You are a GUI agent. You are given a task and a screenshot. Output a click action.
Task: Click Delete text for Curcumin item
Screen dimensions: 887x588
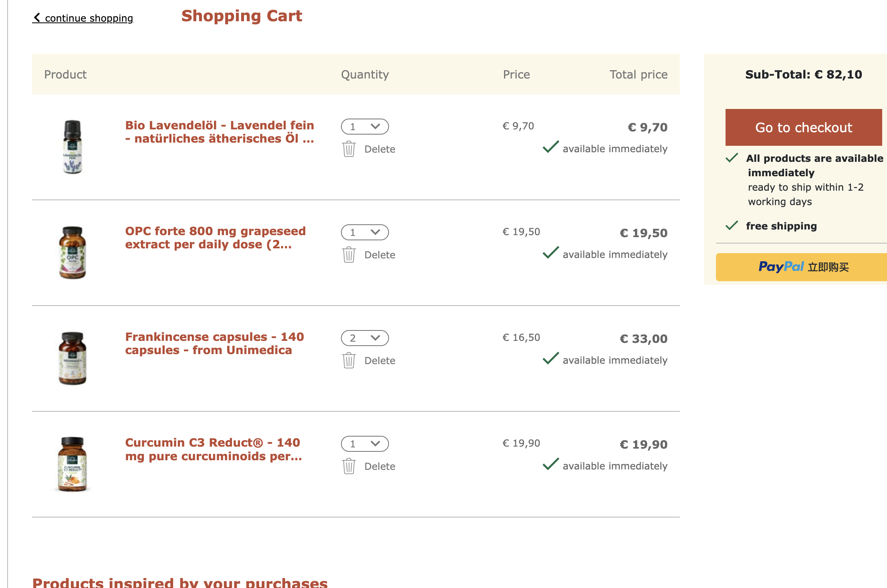click(x=380, y=466)
